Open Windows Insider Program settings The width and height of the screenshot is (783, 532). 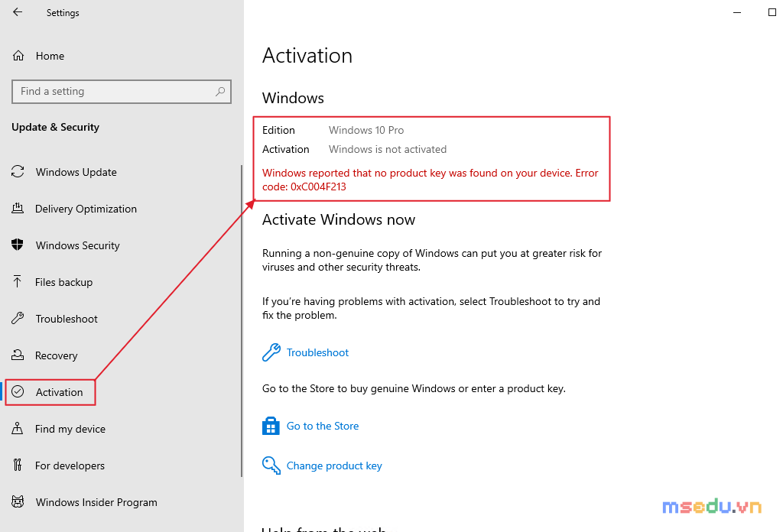96,502
